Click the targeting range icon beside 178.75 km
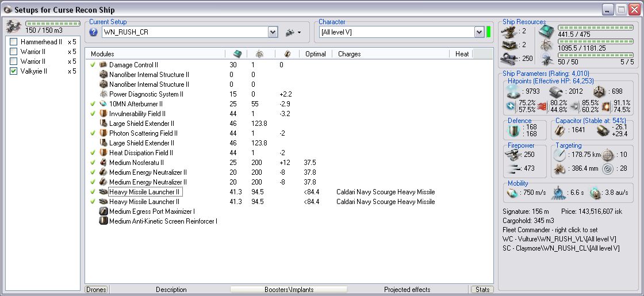Screen dimensions: 644x296 (559, 155)
